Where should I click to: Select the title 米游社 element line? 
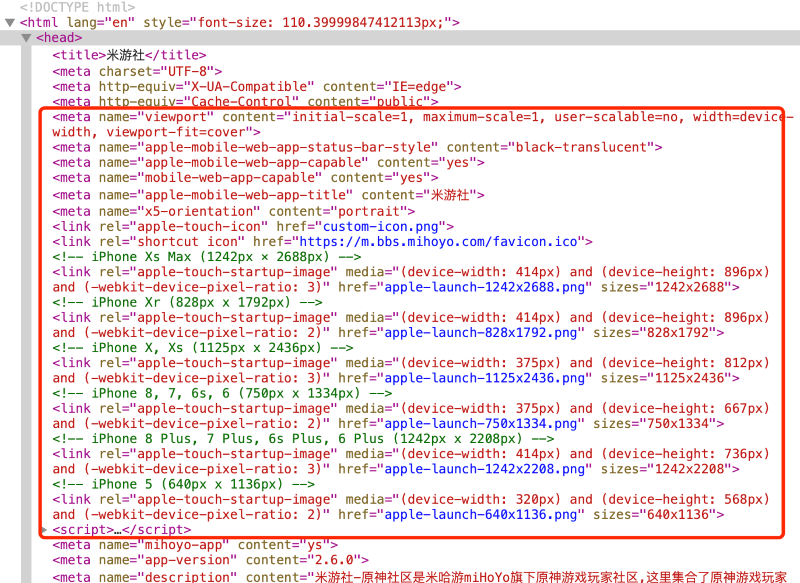coord(129,55)
